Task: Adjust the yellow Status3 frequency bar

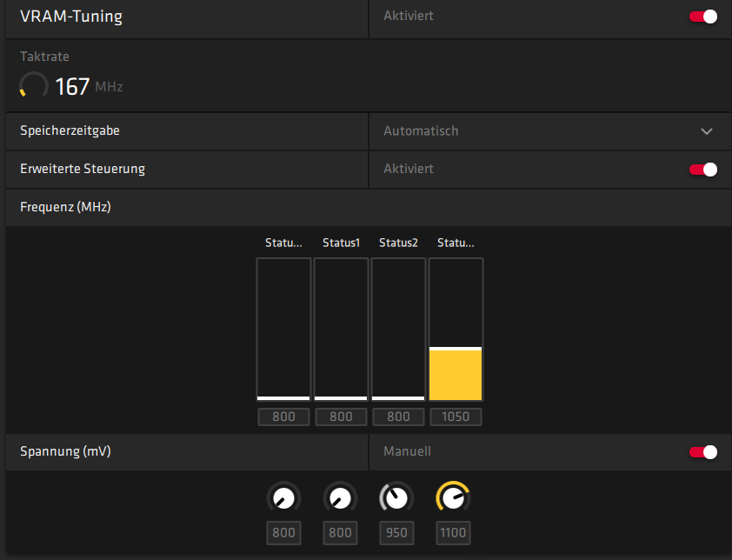Action: coord(456,330)
